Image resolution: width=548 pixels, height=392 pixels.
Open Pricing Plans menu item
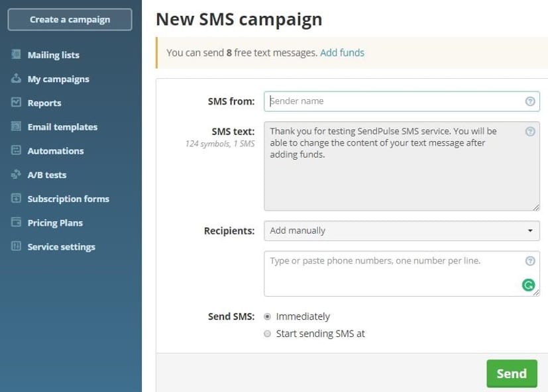click(x=55, y=223)
